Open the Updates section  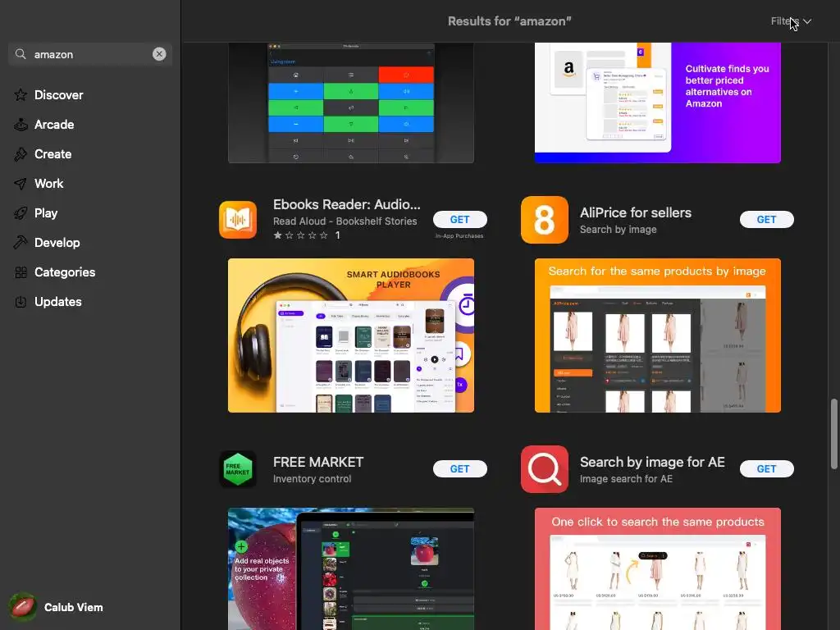[x=58, y=302]
